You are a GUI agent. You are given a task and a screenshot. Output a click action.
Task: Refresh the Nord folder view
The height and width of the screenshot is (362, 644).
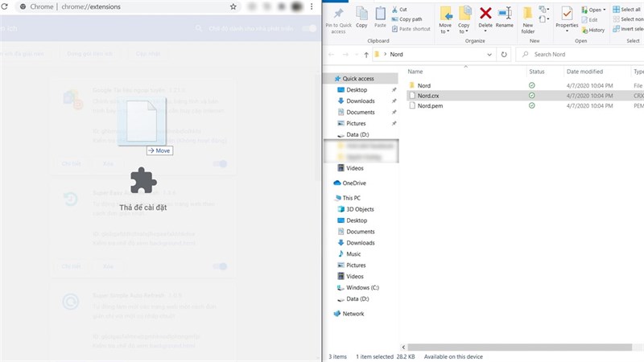[504, 54]
